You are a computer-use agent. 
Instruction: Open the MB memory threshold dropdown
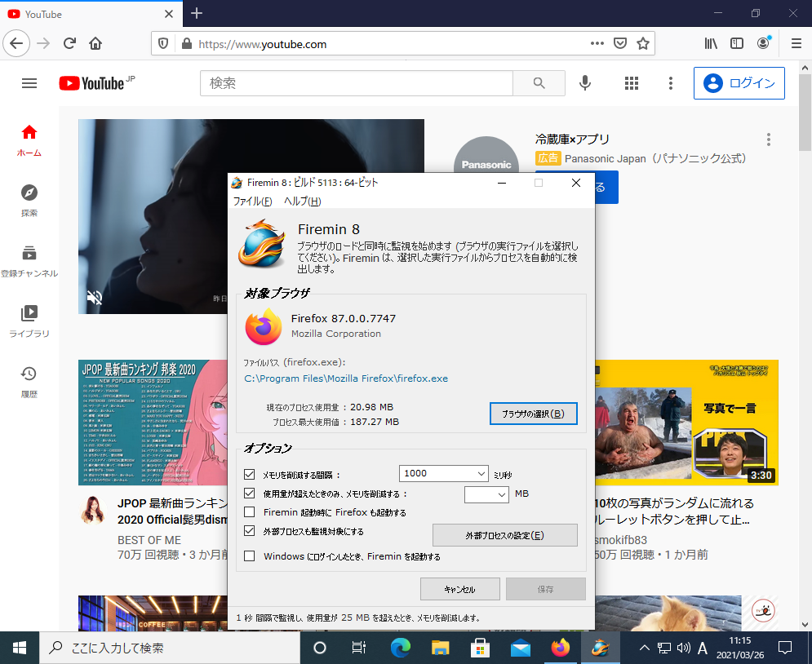pyautogui.click(x=501, y=494)
